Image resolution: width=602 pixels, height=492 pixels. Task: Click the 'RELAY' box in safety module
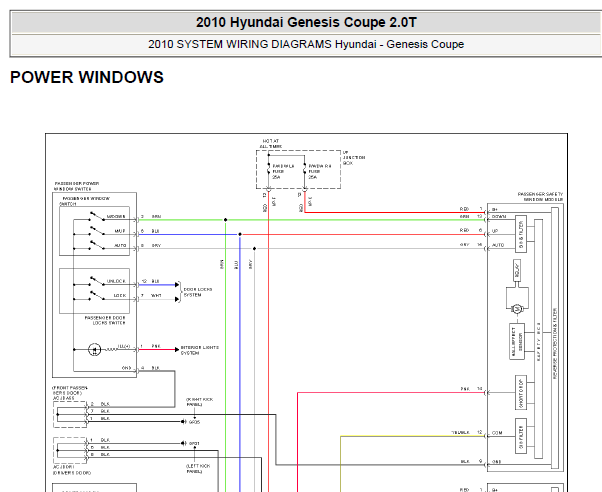pos(517,270)
